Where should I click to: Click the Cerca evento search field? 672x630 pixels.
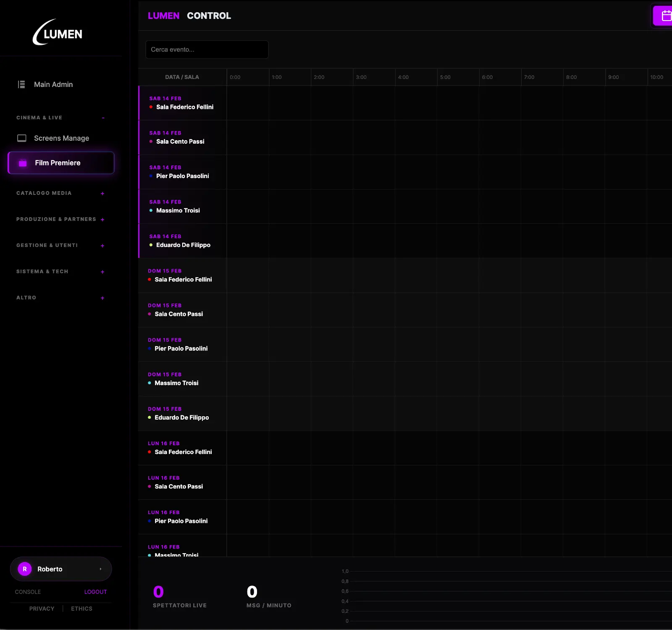pyautogui.click(x=207, y=50)
